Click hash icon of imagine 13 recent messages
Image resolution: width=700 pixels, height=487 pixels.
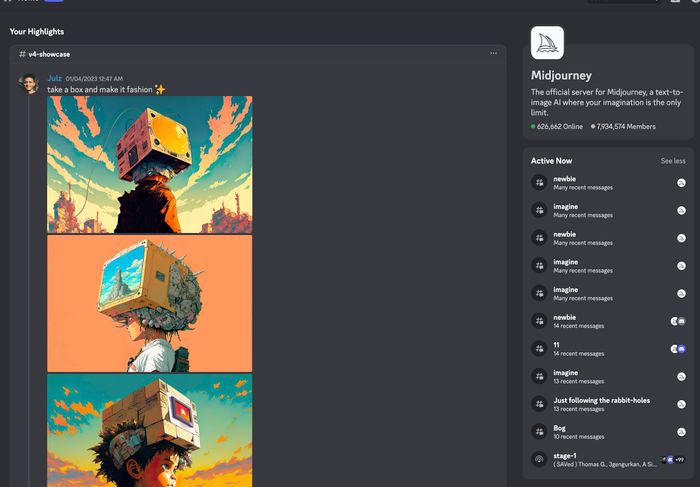(x=539, y=376)
